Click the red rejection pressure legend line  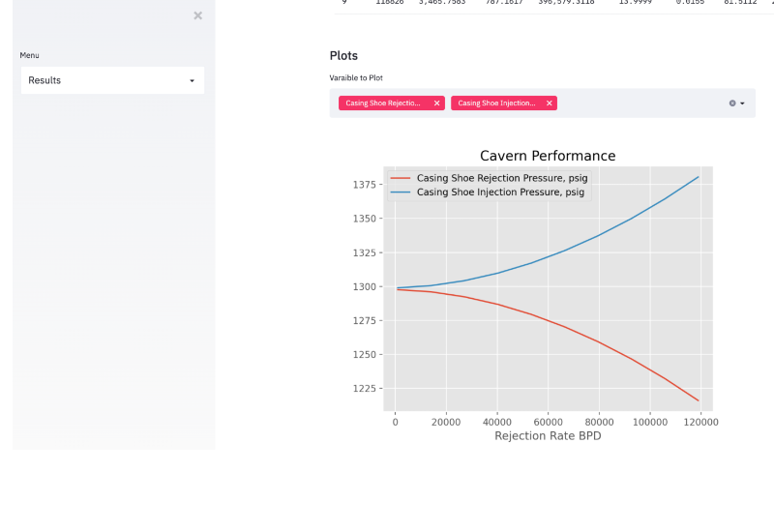pos(399,179)
